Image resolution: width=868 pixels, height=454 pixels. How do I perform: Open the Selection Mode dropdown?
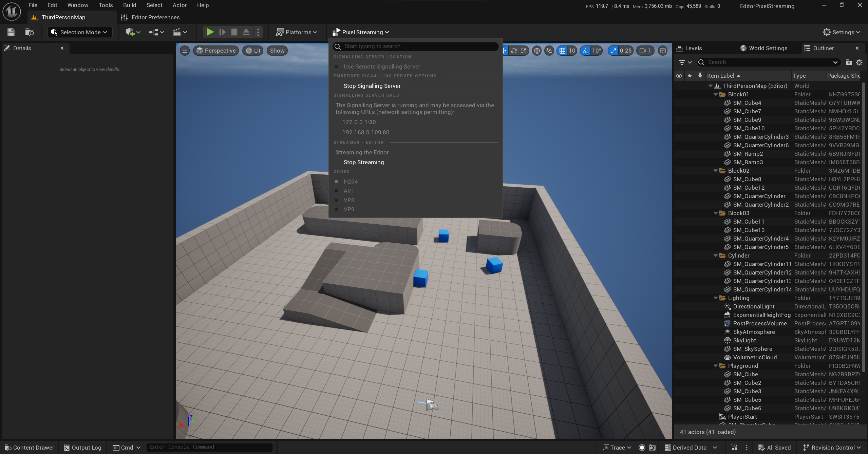coord(80,32)
